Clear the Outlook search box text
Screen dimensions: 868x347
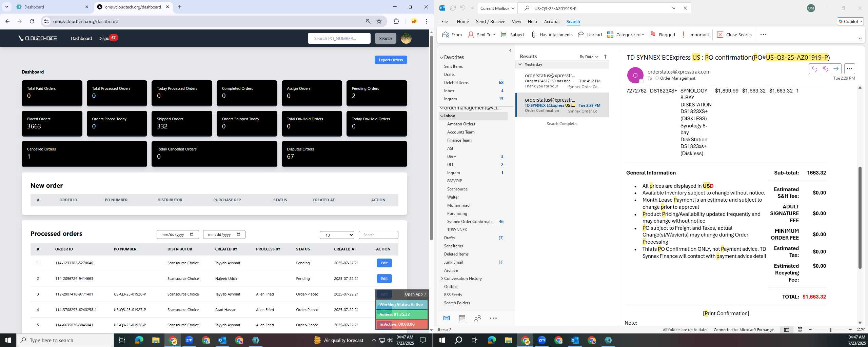[x=685, y=8]
